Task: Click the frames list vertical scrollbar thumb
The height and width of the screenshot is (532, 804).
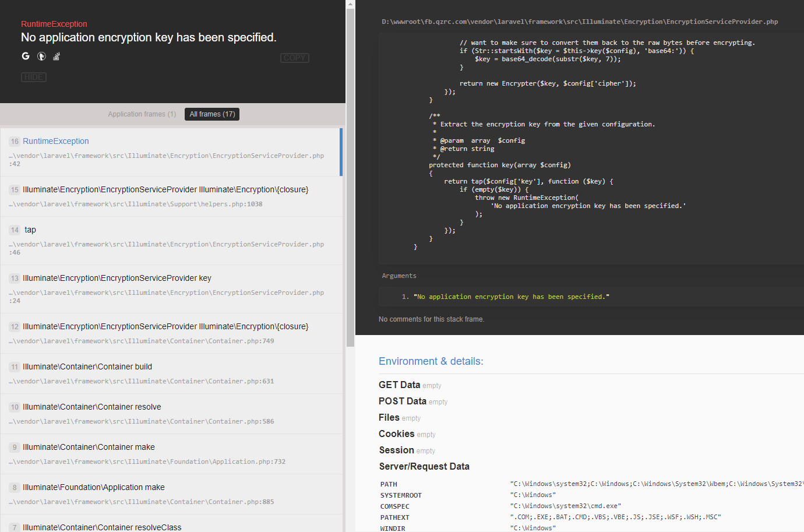Action: click(350, 178)
